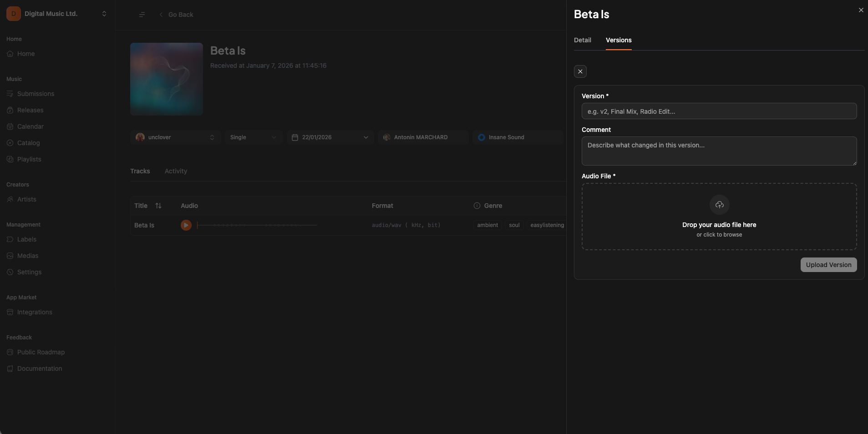Image resolution: width=868 pixels, height=434 pixels.
Task: Switch to the Activity tab
Action: [176, 171]
